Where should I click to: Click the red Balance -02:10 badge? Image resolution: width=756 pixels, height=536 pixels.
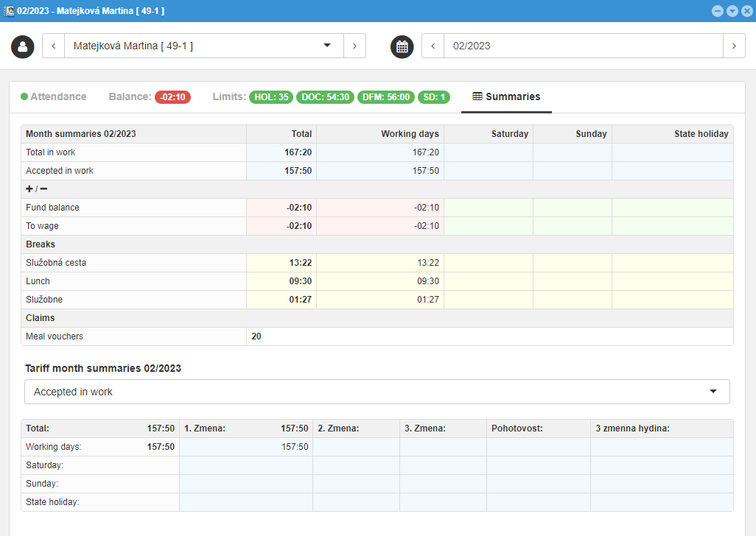[x=172, y=97]
